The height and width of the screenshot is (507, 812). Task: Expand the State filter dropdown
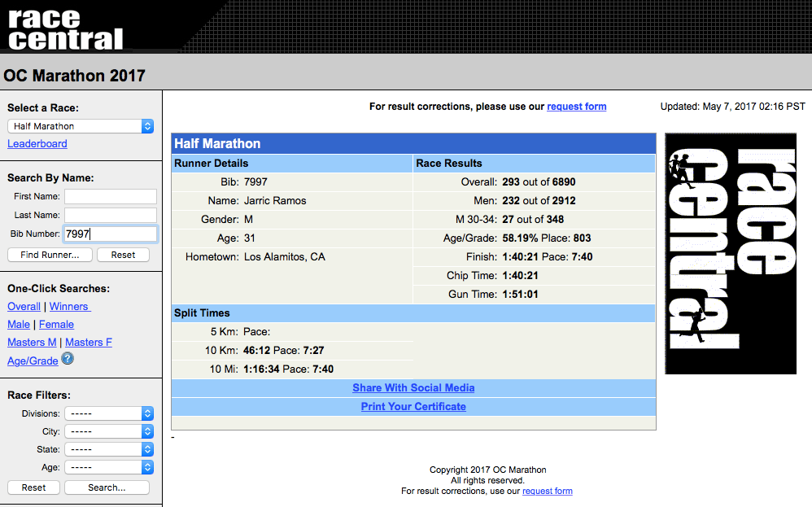click(109, 449)
